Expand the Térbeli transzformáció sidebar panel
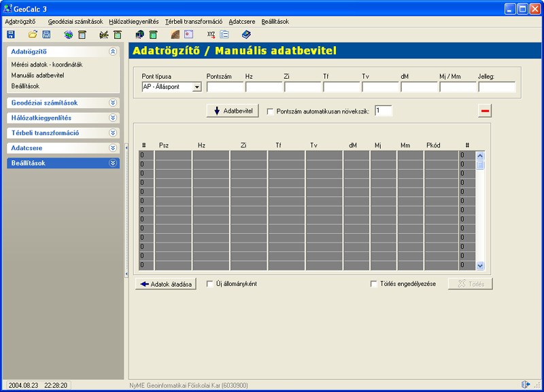This screenshot has width=544, height=392. (113, 132)
